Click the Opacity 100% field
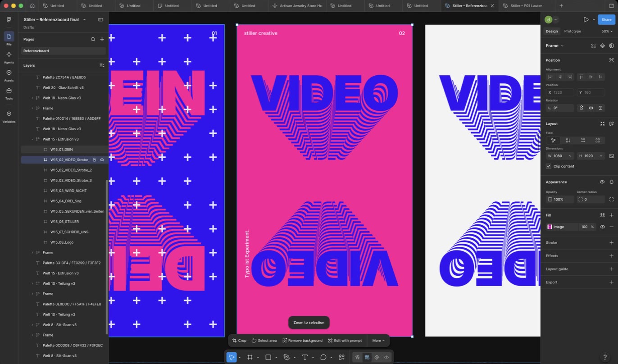The height and width of the screenshot is (364, 618). pos(559,200)
